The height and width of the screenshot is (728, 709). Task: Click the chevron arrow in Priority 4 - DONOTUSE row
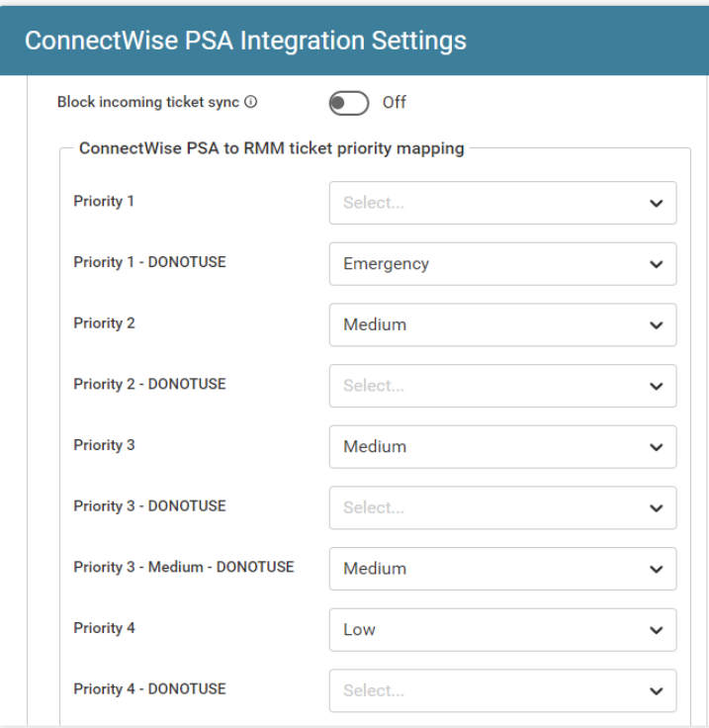[656, 690]
